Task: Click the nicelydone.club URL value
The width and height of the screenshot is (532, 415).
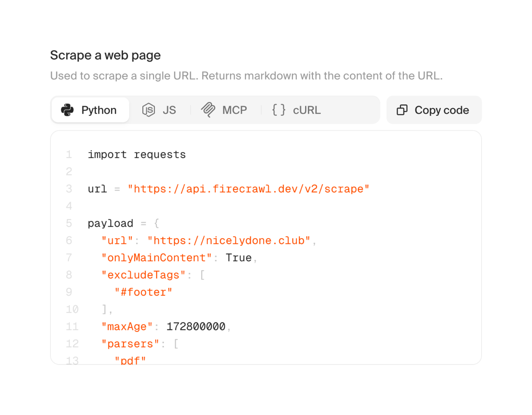Action: [229, 240]
